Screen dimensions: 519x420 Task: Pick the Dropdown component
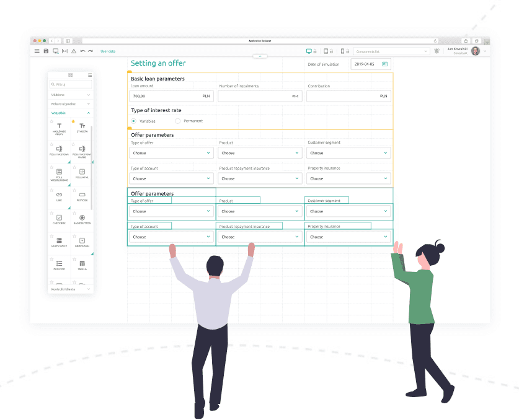[82, 242]
